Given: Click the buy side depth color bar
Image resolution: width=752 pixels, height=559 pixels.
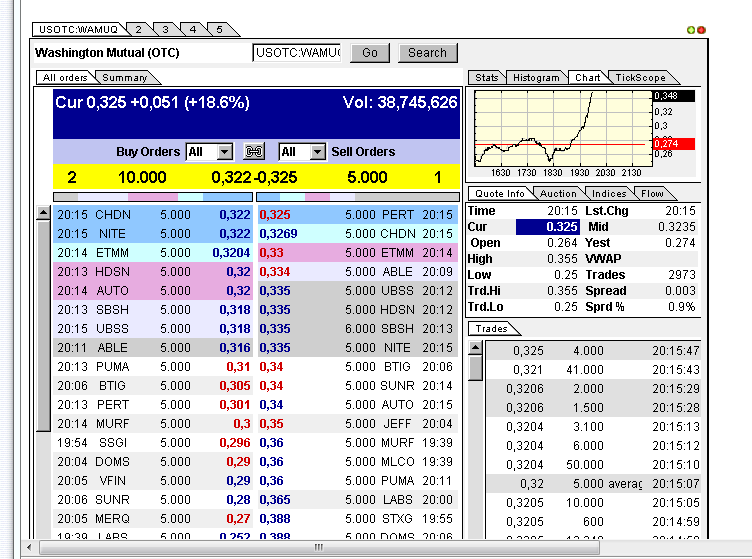Looking at the screenshot, I should click(153, 197).
